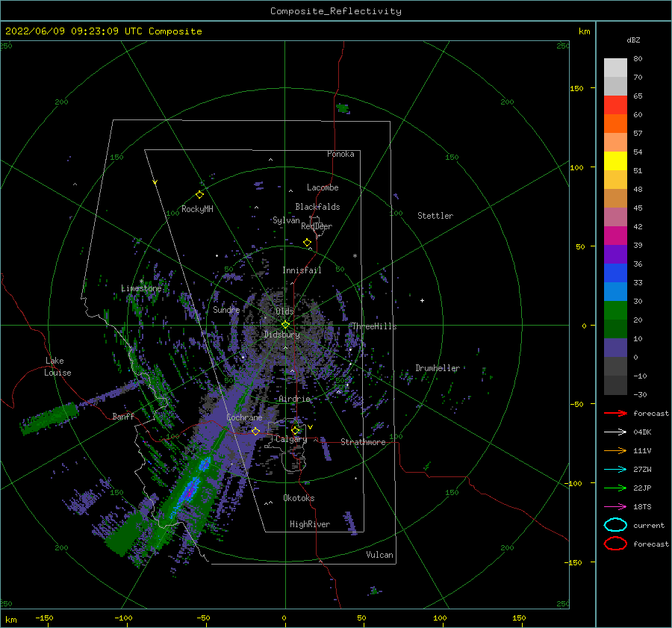Pick the magenta 39–42 dBZ swatch

pos(615,236)
